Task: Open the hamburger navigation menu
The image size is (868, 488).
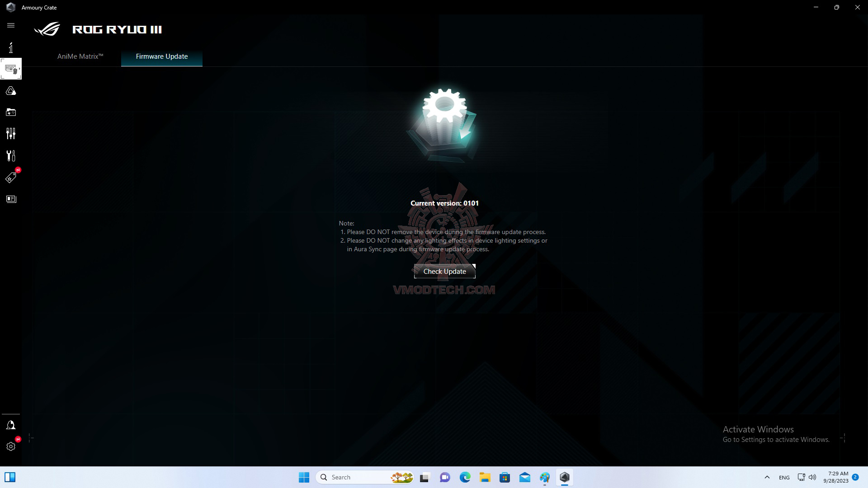Action: pos(11,25)
